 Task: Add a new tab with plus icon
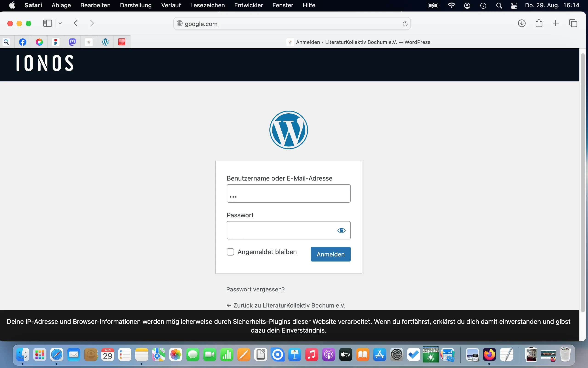[x=556, y=23]
